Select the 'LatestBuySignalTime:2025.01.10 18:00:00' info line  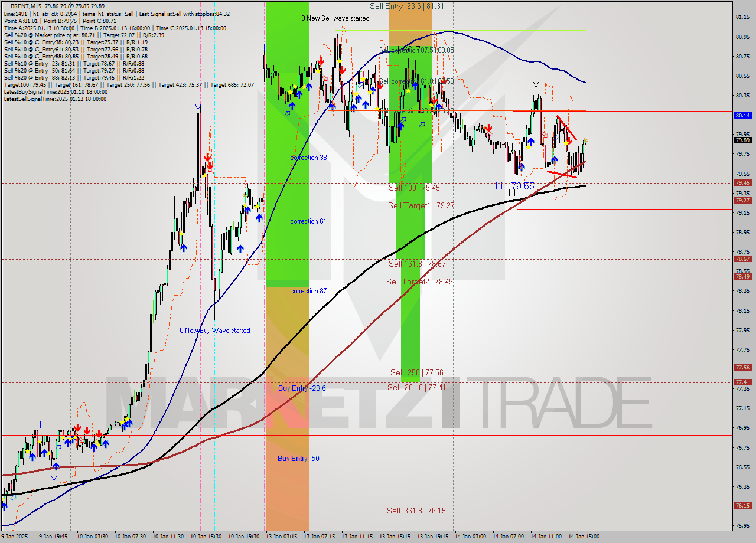[56, 92]
